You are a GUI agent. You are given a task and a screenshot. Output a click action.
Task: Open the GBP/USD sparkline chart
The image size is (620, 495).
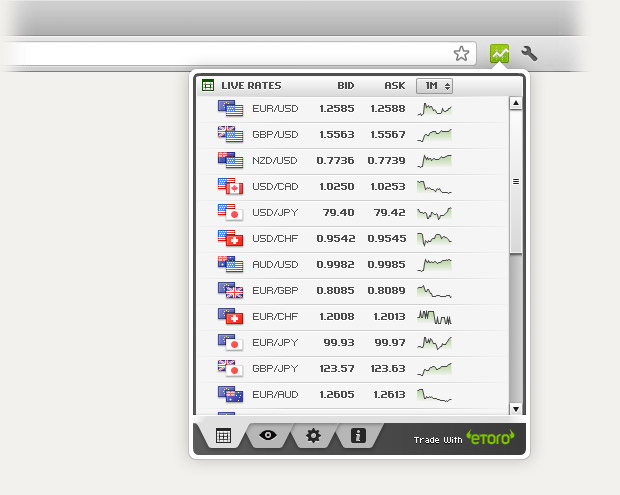pyautogui.click(x=434, y=135)
